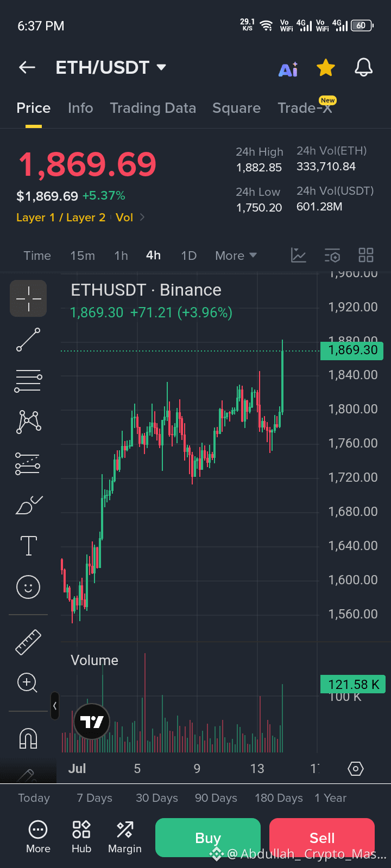The height and width of the screenshot is (868, 391).
Task: Open Layer 1 / Layer 2 category link
Action: [61, 218]
